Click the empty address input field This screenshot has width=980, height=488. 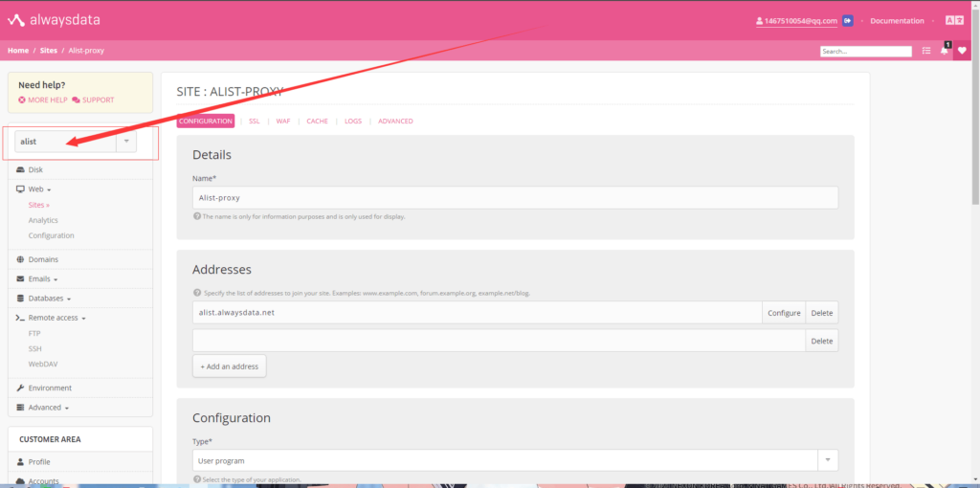click(x=499, y=341)
